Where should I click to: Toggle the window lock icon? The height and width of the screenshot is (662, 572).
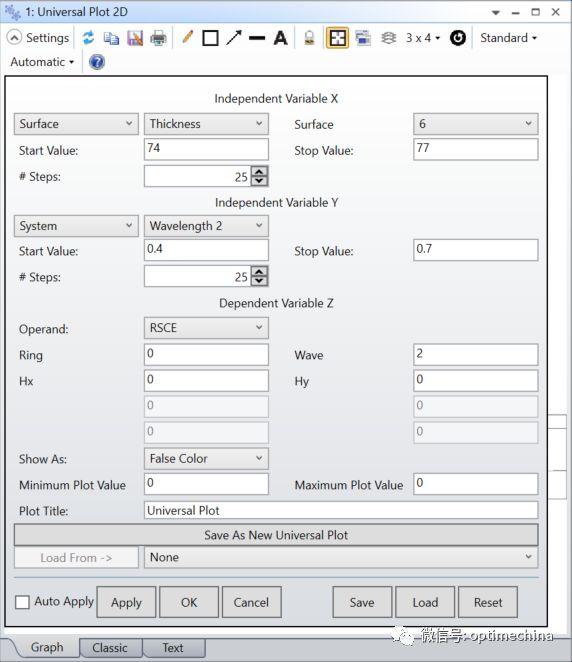tap(309, 38)
